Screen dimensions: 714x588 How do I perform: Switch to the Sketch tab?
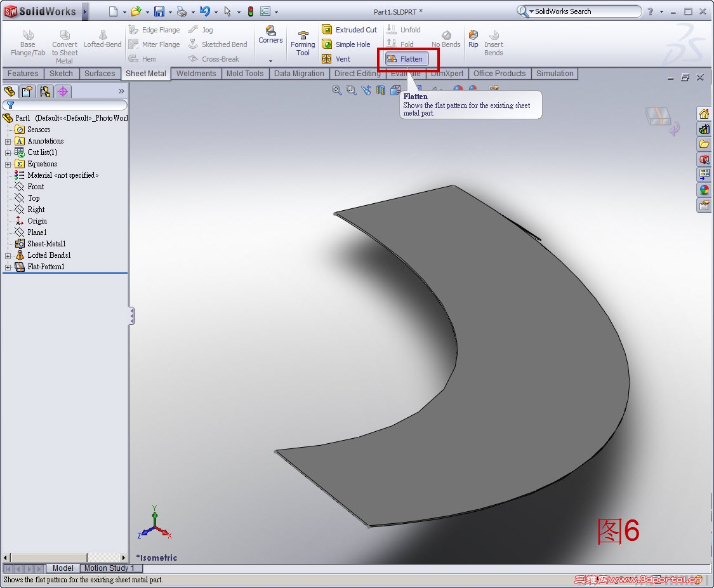click(61, 74)
